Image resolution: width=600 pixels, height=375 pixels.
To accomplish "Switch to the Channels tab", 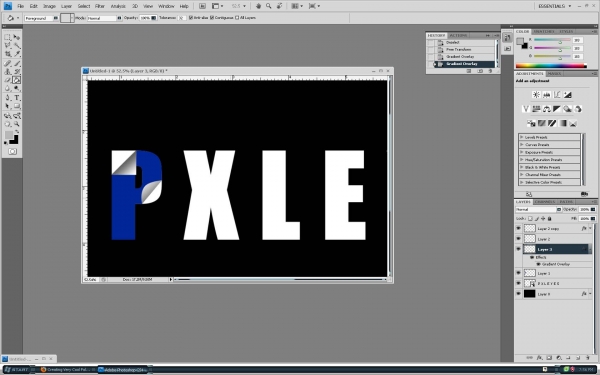I will click(544, 202).
